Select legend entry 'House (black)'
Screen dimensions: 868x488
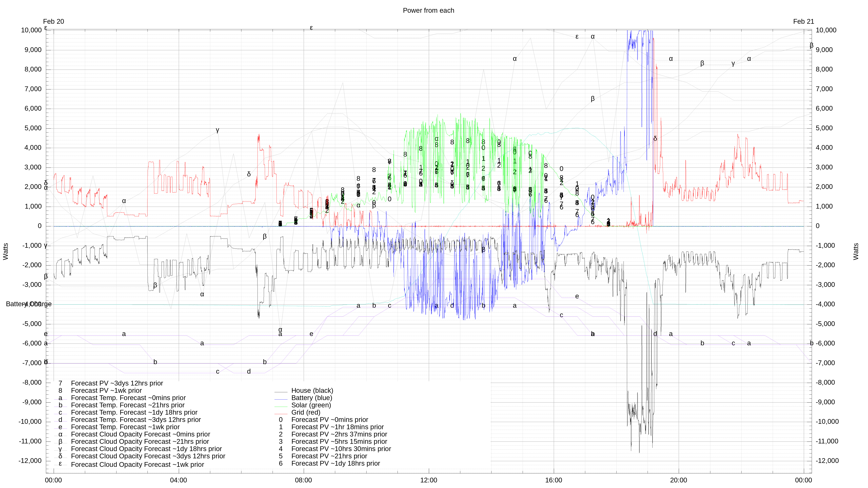click(x=312, y=391)
